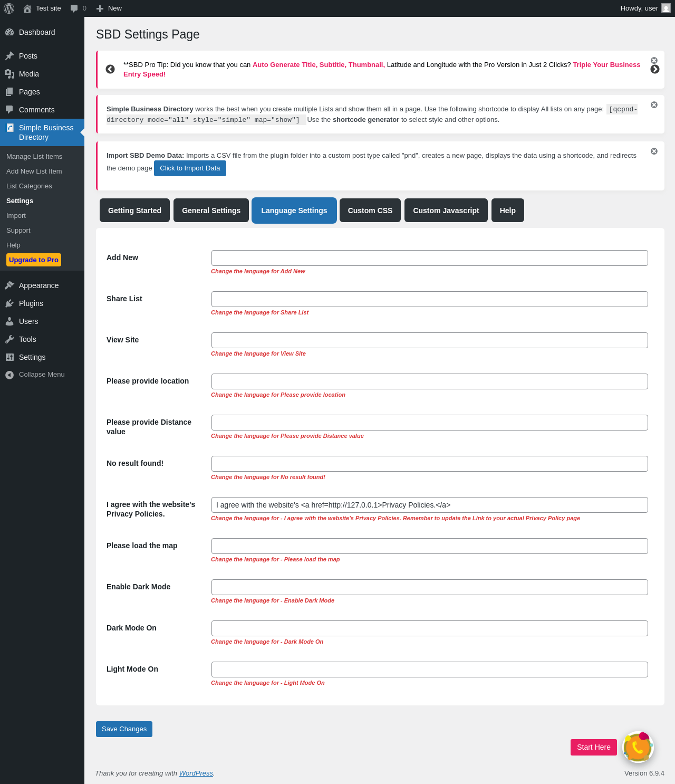The width and height of the screenshot is (675, 784).
Task: Focus the Enable Dark Mode language field
Action: point(430,587)
